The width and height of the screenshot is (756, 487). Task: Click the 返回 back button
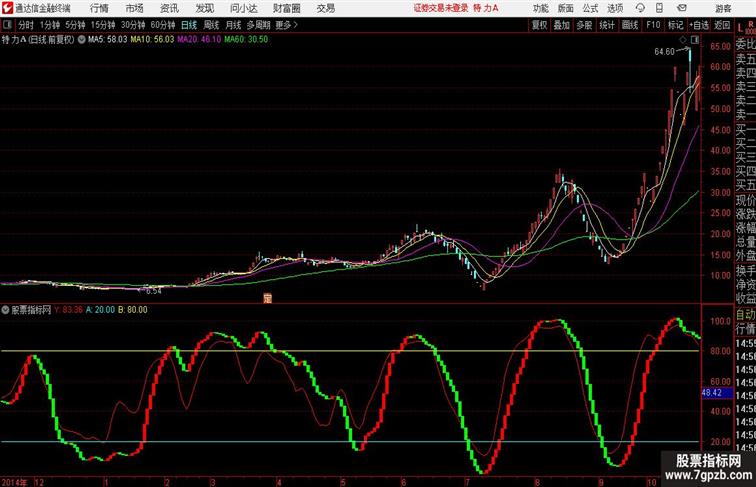click(x=722, y=25)
